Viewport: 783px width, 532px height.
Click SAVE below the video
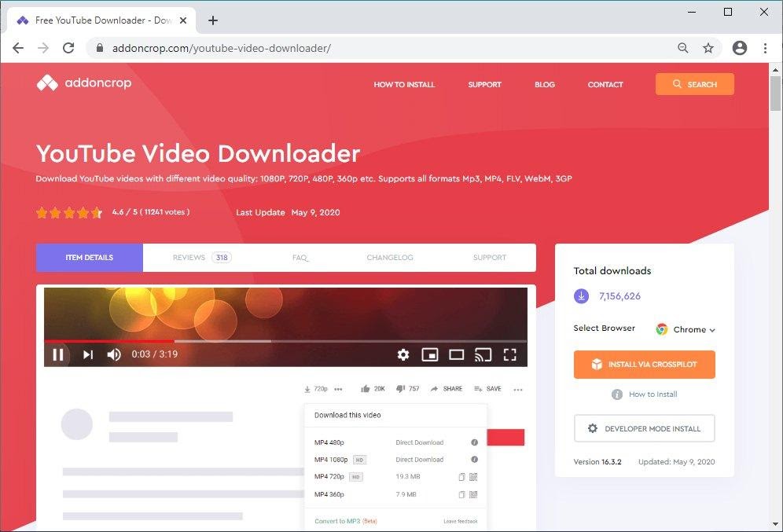488,389
